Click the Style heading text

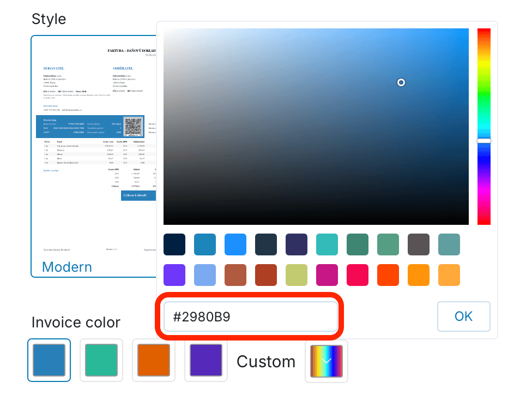49,19
